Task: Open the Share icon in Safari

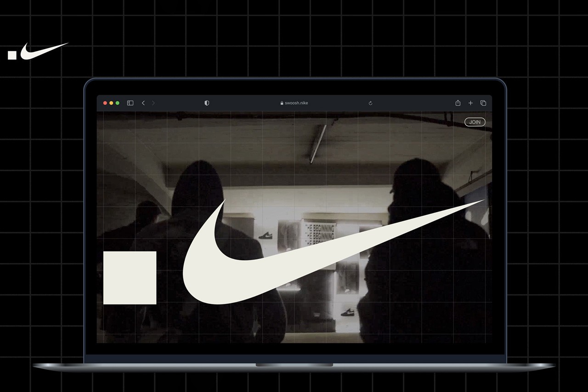Action: click(458, 103)
